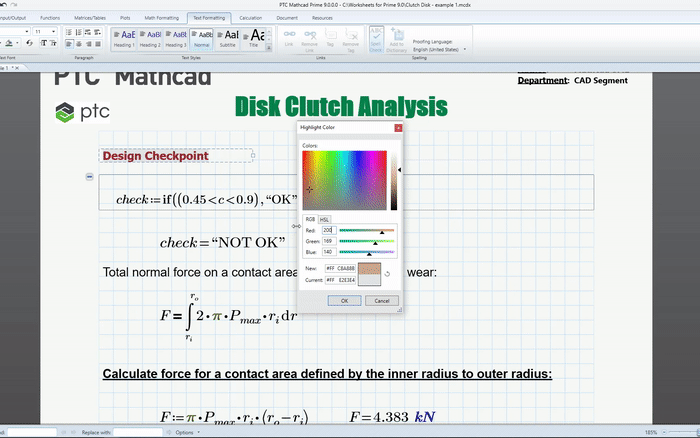Click the Replace with input field
Image resolution: width=700 pixels, height=438 pixels.
pyautogui.click(x=138, y=432)
